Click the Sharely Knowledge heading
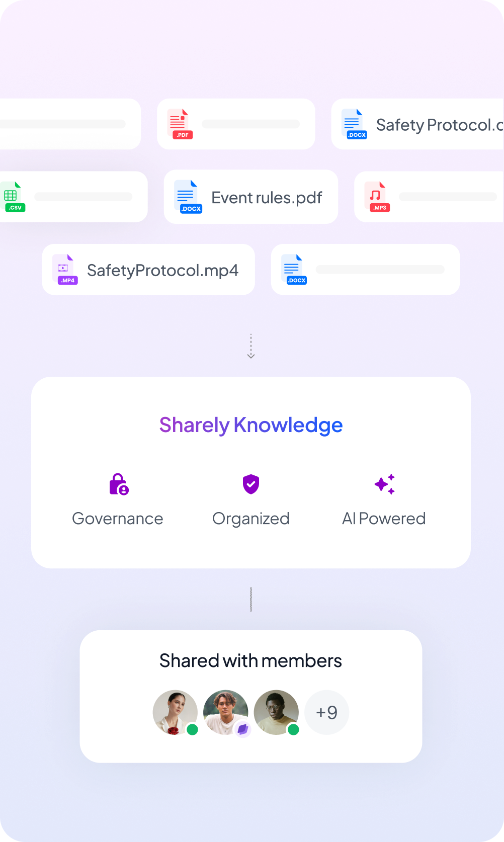Viewport: 504px width, 842px height. point(251,426)
